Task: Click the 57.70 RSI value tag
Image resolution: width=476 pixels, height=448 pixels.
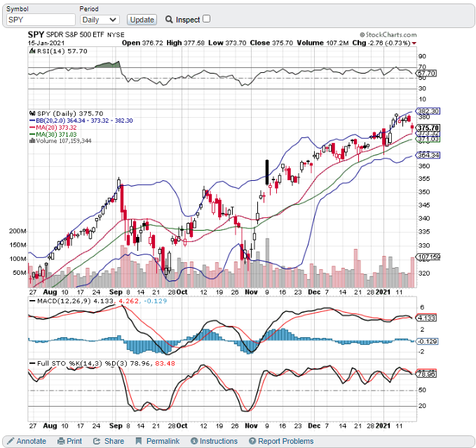Action: coord(426,73)
